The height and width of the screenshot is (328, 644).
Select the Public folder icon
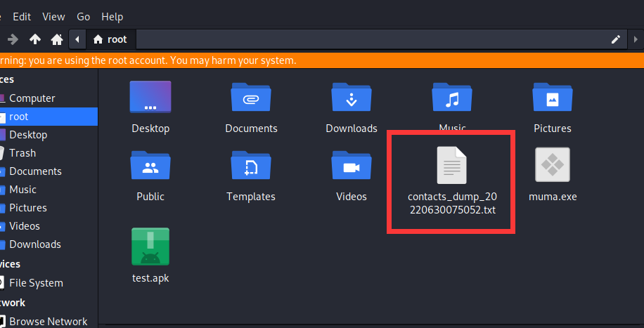pyautogui.click(x=150, y=166)
